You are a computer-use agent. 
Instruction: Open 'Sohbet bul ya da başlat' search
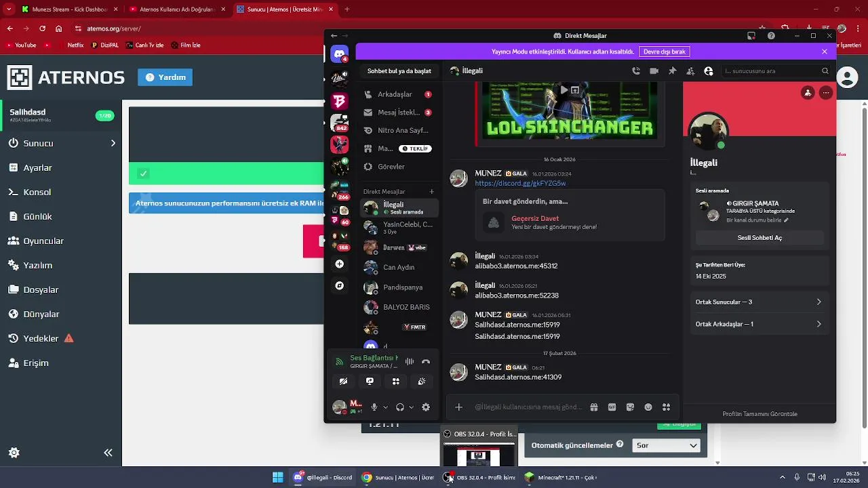click(x=399, y=70)
